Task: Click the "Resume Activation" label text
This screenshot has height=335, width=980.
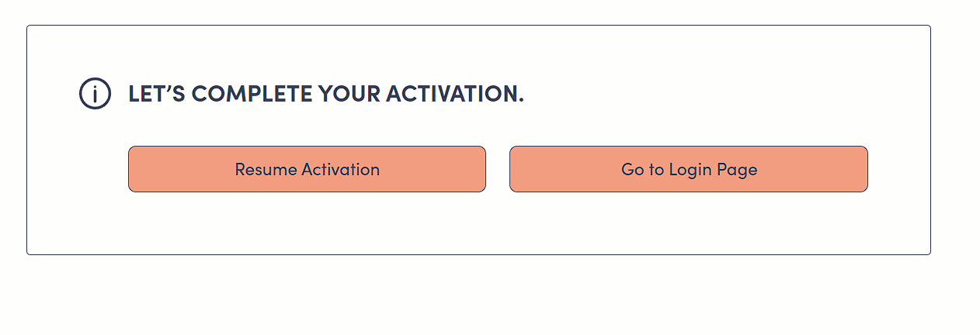Action: click(307, 169)
